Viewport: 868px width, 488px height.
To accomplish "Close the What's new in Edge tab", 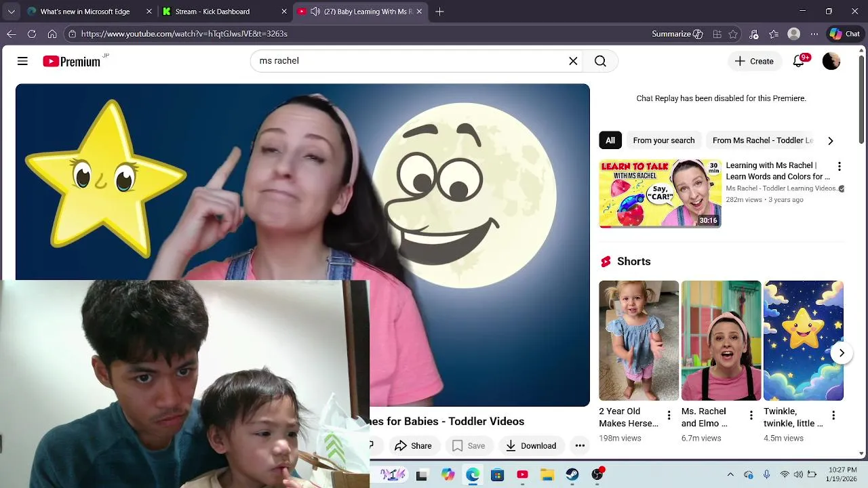I will pos(149,12).
